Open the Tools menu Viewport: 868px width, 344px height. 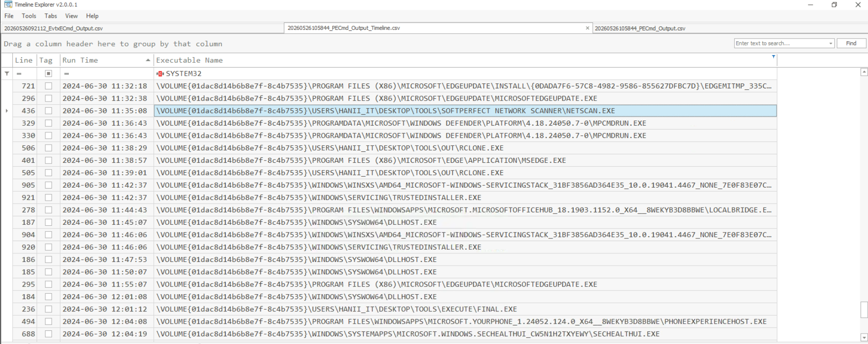(29, 16)
